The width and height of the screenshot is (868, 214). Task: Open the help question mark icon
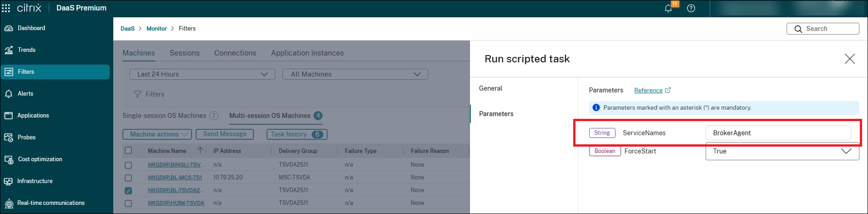click(x=691, y=8)
